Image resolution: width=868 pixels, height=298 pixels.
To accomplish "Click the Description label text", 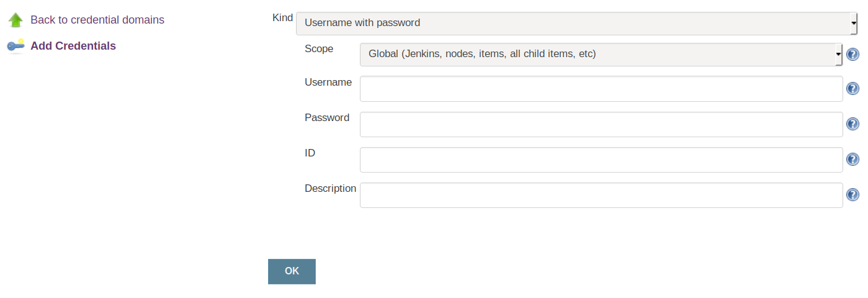I will tap(330, 188).
